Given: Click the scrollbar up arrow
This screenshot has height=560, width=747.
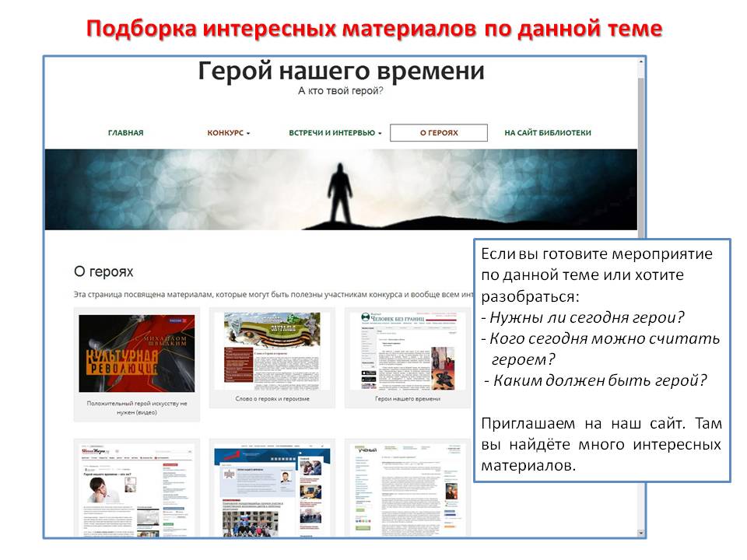Looking at the screenshot, I should 641,63.
